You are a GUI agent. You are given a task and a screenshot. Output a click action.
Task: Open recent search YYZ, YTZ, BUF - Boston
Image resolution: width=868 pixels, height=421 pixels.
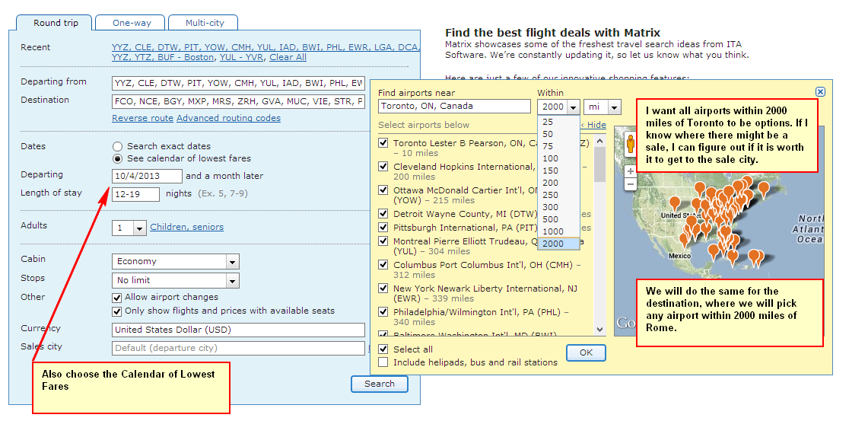point(164,57)
